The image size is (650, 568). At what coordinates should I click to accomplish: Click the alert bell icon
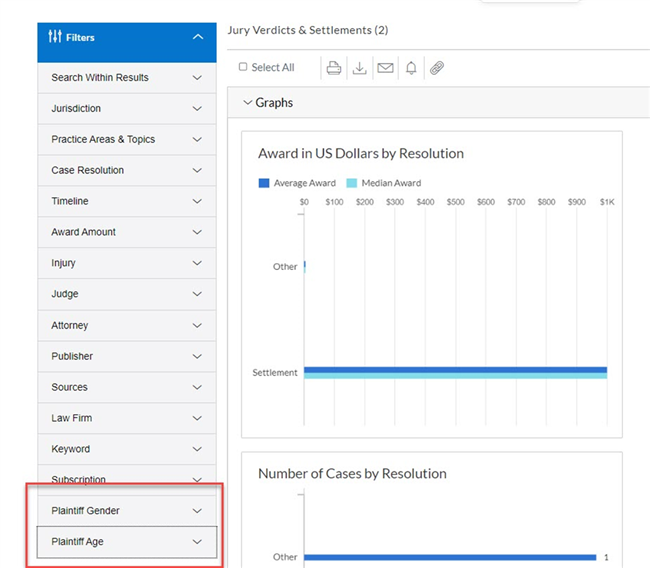(411, 68)
